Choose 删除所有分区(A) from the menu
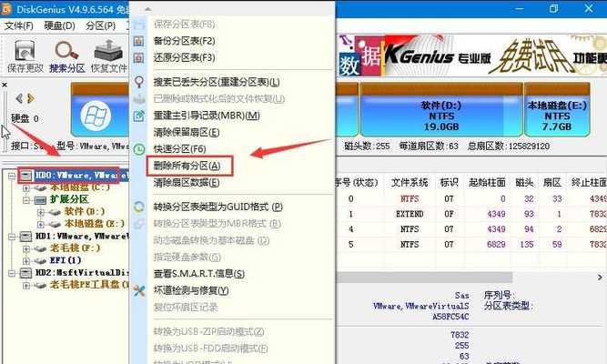This screenshot has width=607, height=364. (x=187, y=166)
